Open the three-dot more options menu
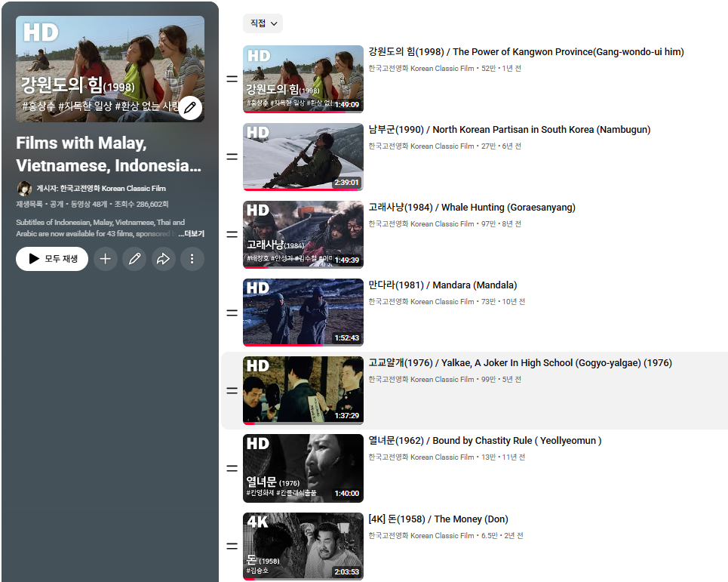Viewport: 728px width, 582px height. coord(192,259)
